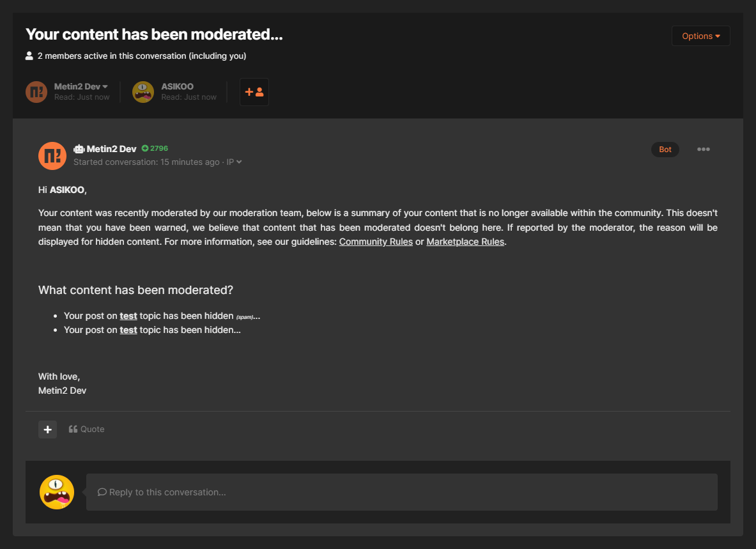
Task: Click the Quote button
Action: pyautogui.click(x=86, y=428)
